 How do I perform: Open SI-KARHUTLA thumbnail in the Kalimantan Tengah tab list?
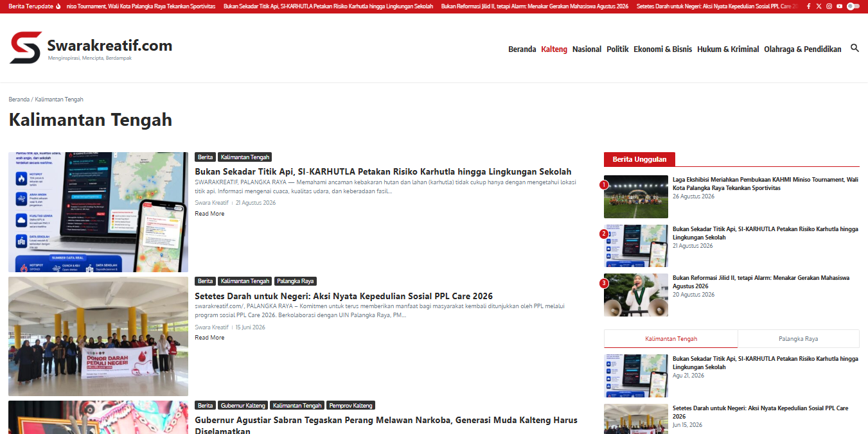click(636, 376)
